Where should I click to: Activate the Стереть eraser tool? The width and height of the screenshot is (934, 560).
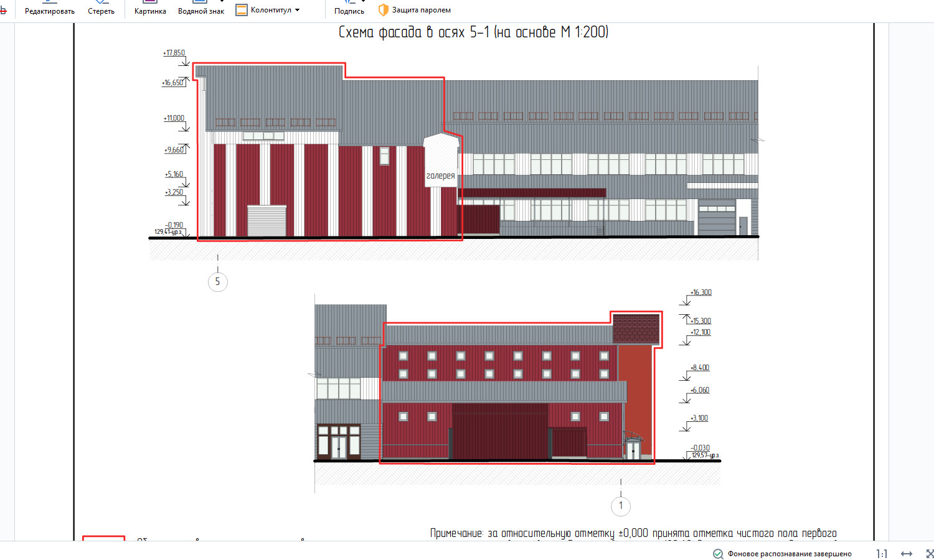pyautogui.click(x=101, y=11)
